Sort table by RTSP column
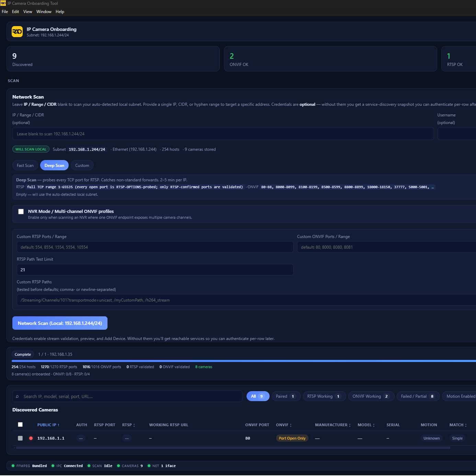The width and height of the screenshot is (476, 476). point(129,425)
